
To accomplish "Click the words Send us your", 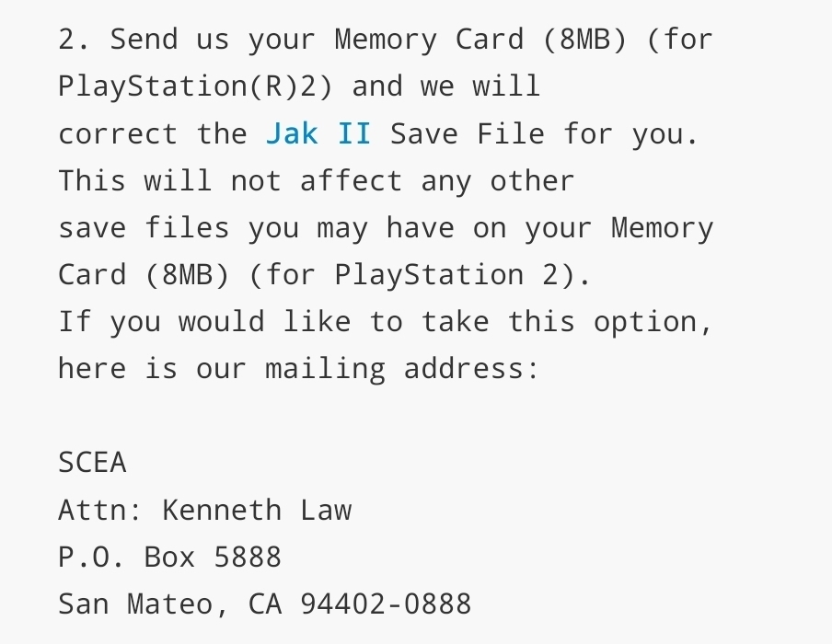I will point(213,40).
